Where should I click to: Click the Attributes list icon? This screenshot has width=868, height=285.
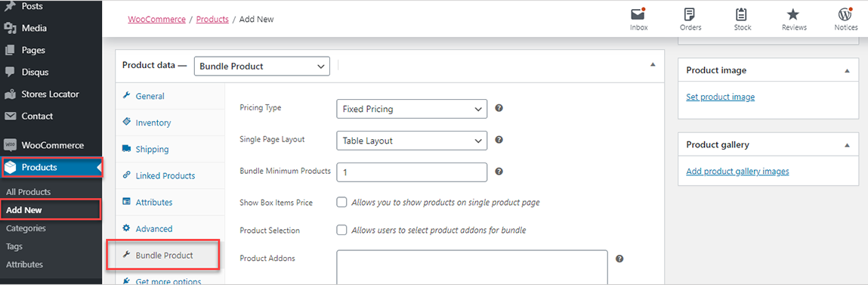tap(126, 202)
